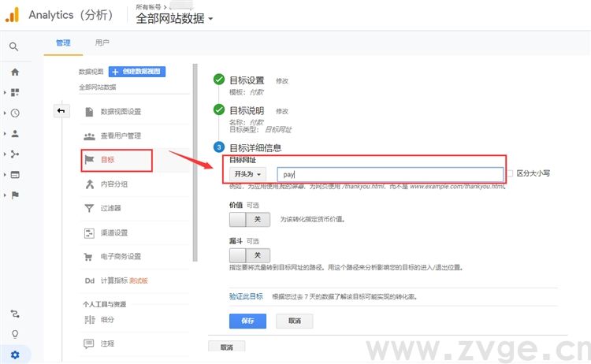Click the Dd 计算指标 icon

coord(90,280)
